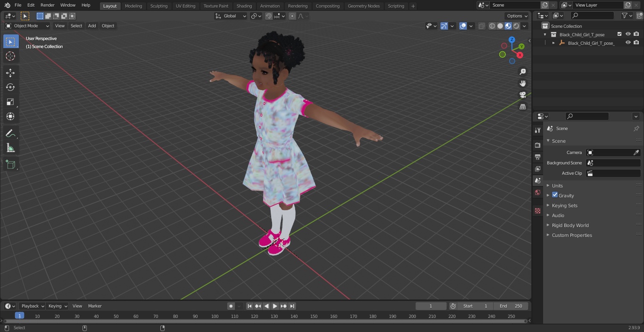Open viewport Options dropdown
The height and width of the screenshot is (332, 644).
point(517,16)
